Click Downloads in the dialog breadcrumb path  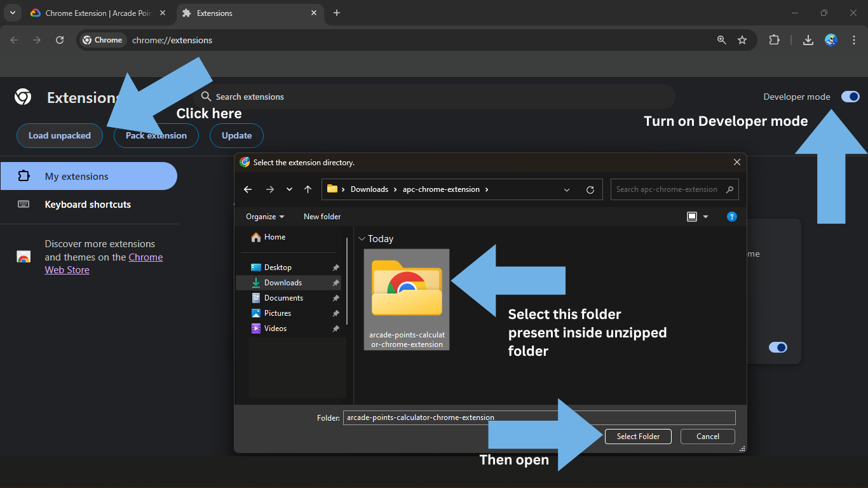[369, 189]
